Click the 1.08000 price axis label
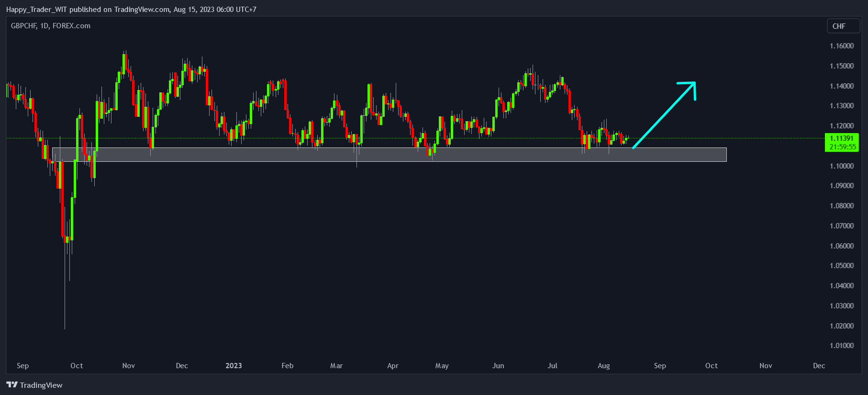868x395 pixels. 842,206
